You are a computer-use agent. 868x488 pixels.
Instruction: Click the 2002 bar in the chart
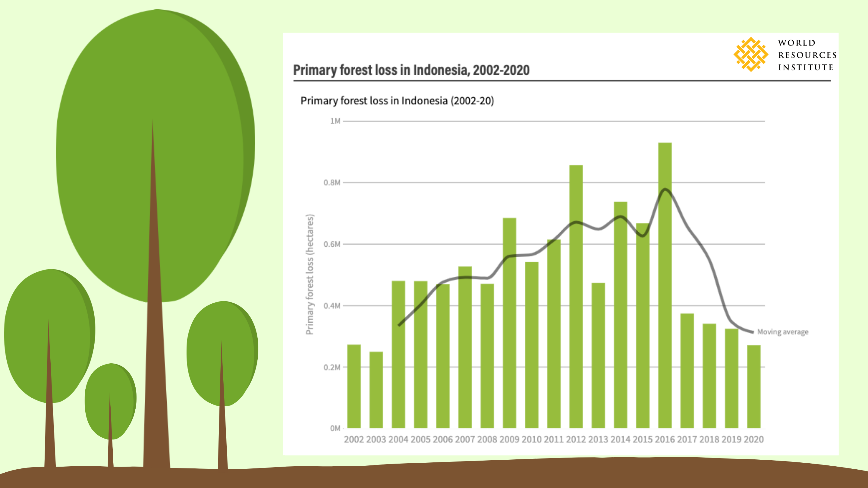(x=354, y=386)
